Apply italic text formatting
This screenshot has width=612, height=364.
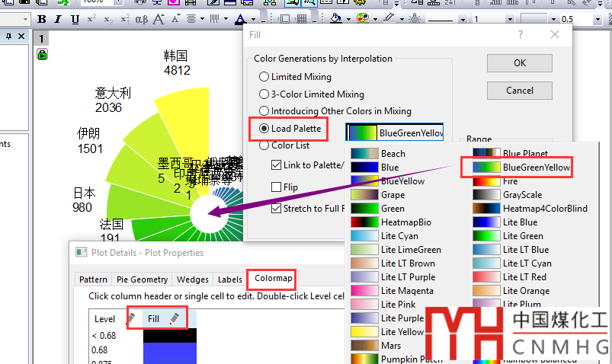click(59, 19)
